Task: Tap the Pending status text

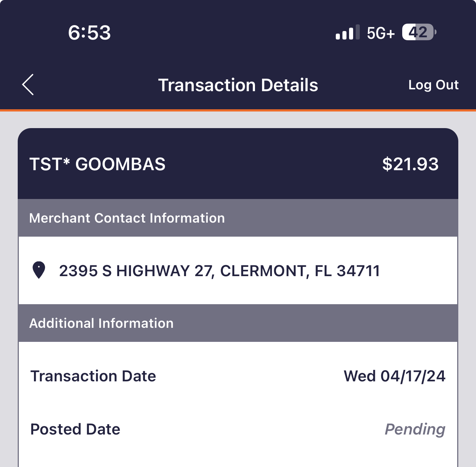Action: [x=415, y=429]
